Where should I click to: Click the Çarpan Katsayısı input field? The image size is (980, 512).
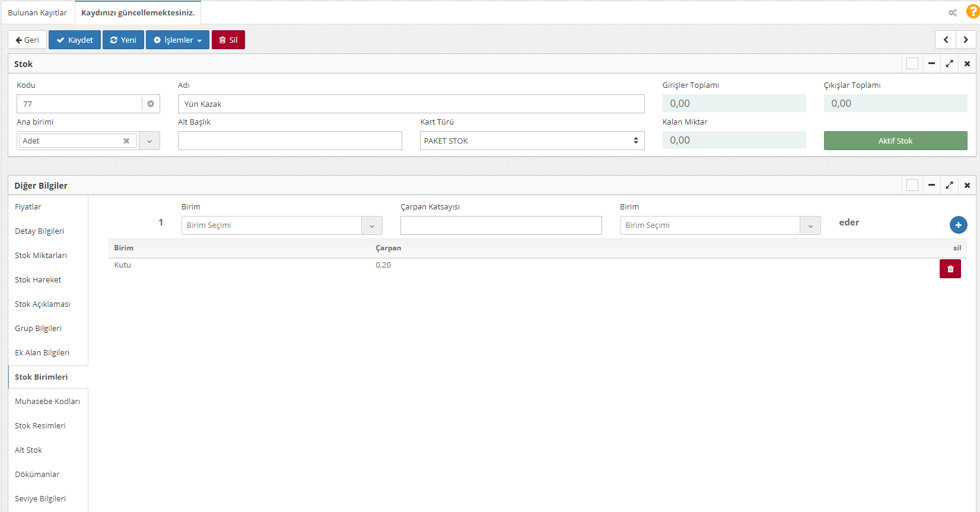(501, 225)
